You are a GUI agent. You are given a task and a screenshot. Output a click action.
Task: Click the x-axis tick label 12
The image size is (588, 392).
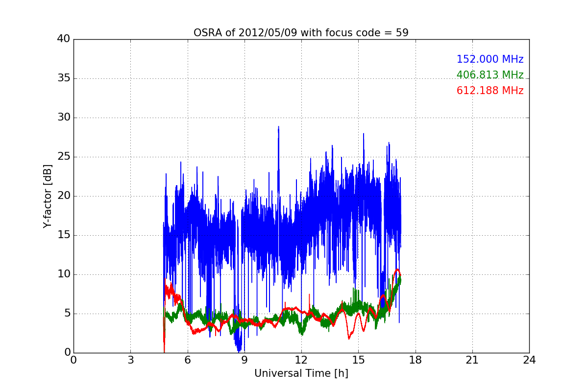[x=301, y=360]
